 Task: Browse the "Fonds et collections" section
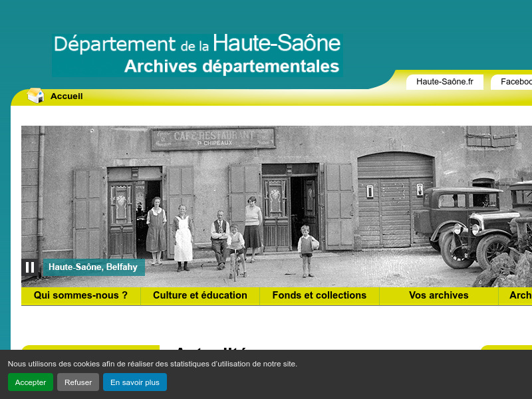pyautogui.click(x=319, y=295)
